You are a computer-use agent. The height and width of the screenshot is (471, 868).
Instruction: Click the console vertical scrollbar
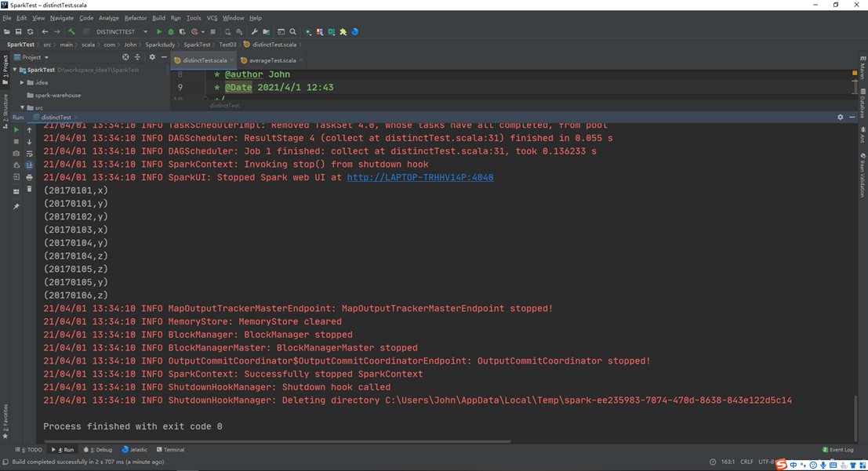[x=855, y=418]
